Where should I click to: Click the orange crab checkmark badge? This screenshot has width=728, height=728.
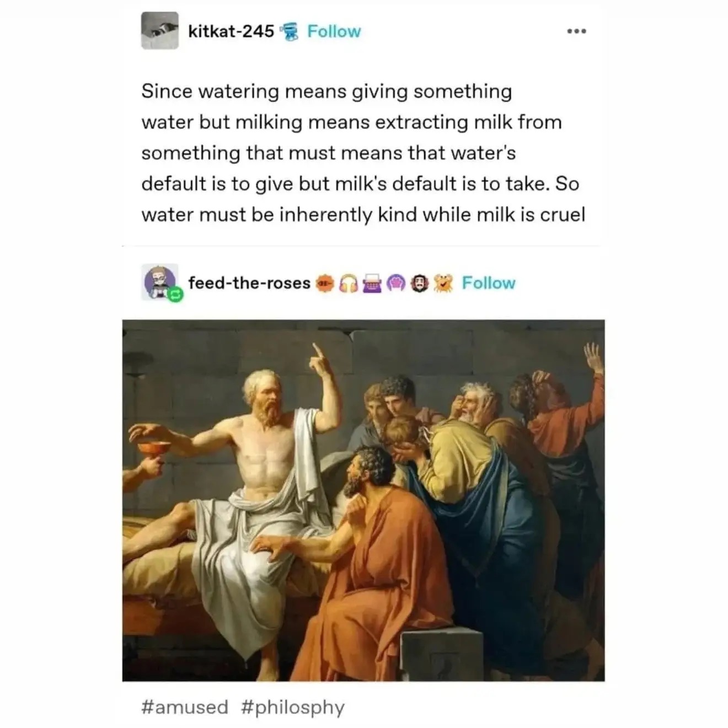pyautogui.click(x=443, y=283)
